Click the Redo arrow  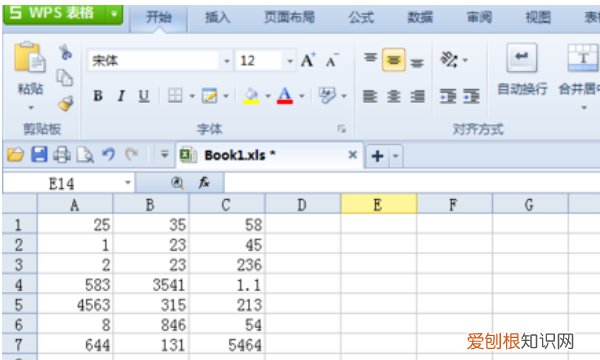pyautogui.click(x=132, y=155)
